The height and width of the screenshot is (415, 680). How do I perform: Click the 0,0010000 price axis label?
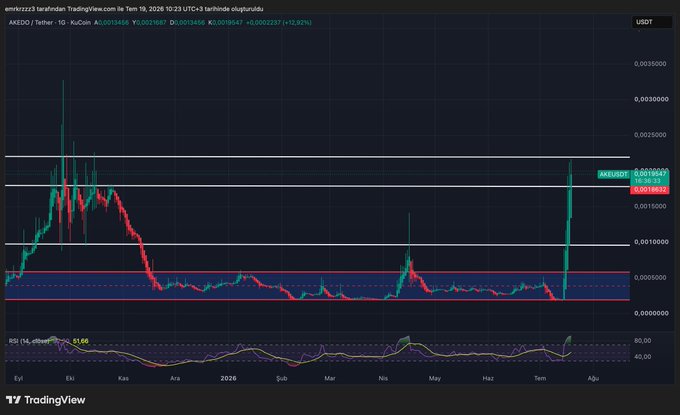(x=651, y=242)
